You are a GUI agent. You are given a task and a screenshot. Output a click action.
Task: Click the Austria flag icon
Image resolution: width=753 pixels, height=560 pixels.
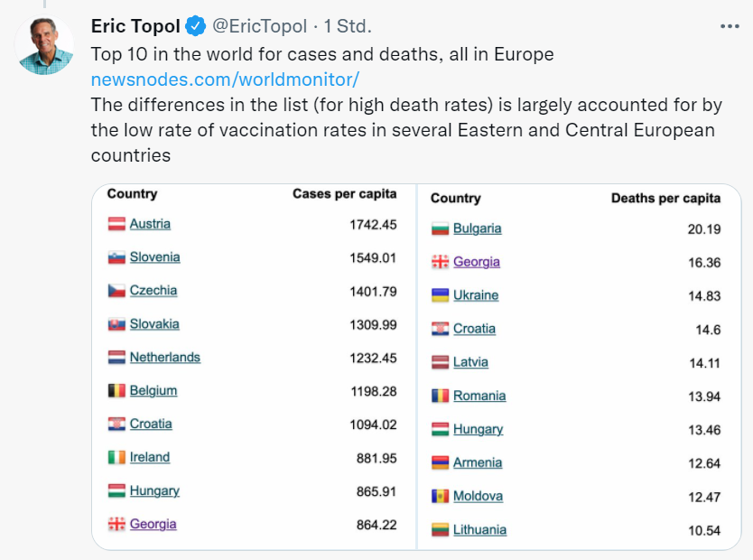116,224
